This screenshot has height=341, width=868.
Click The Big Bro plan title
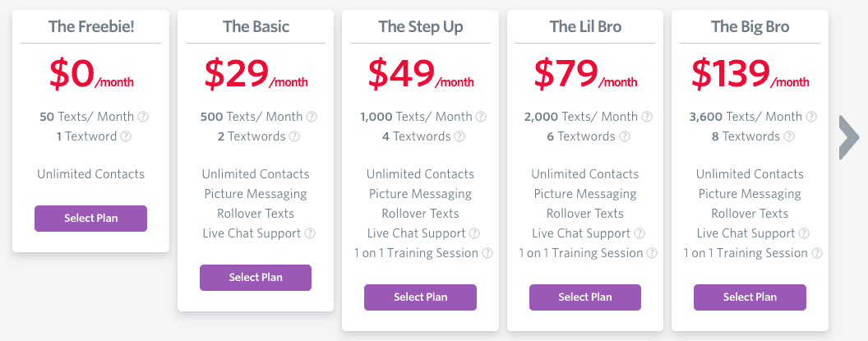pyautogui.click(x=750, y=26)
